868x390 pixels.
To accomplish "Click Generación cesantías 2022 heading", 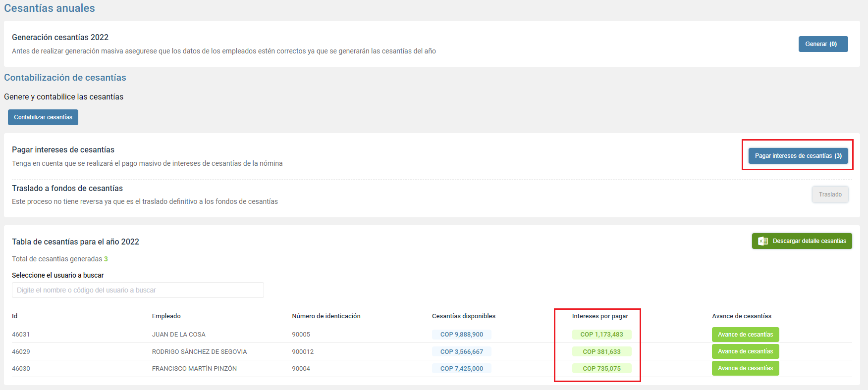I will pyautogui.click(x=60, y=38).
